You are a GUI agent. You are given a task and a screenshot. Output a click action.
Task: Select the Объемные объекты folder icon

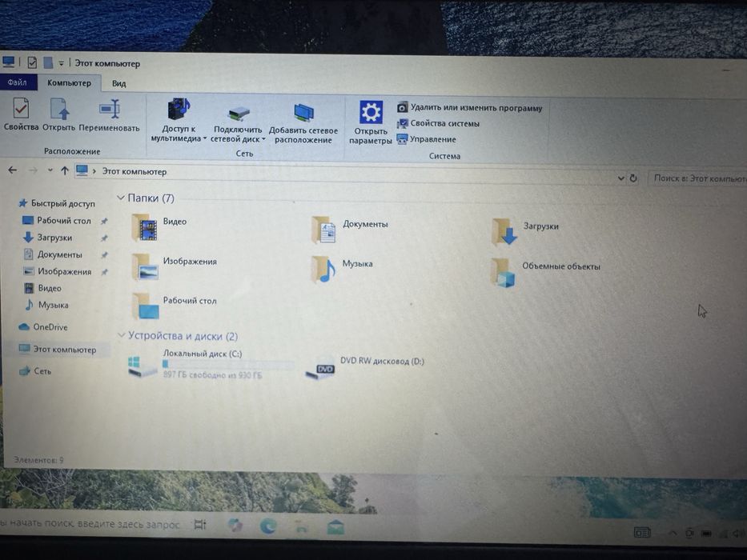click(x=504, y=272)
